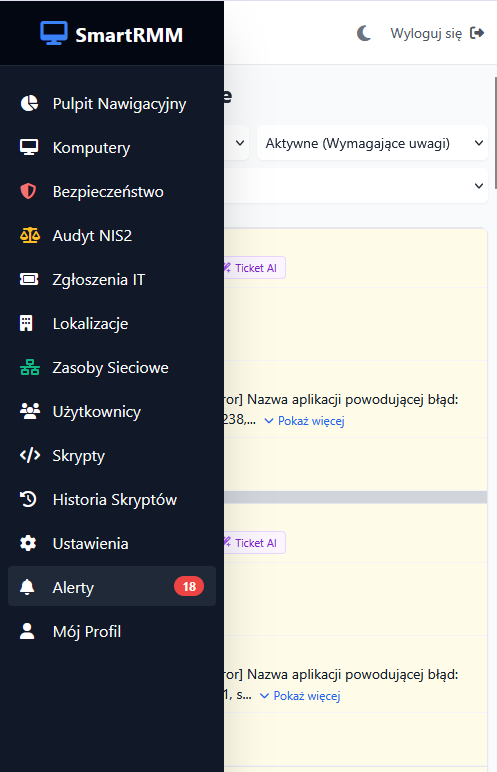497x772 pixels.
Task: Click the page vertical scrollbar
Action: pyautogui.click(x=495, y=132)
